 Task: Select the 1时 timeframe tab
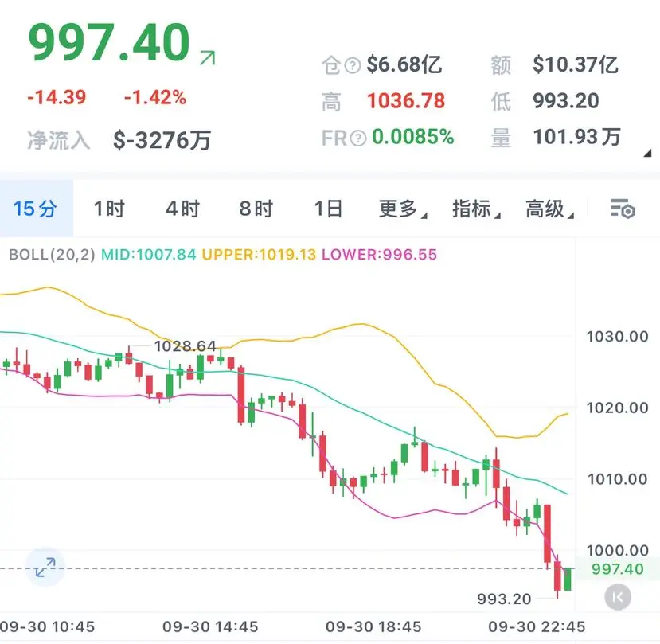click(x=109, y=209)
